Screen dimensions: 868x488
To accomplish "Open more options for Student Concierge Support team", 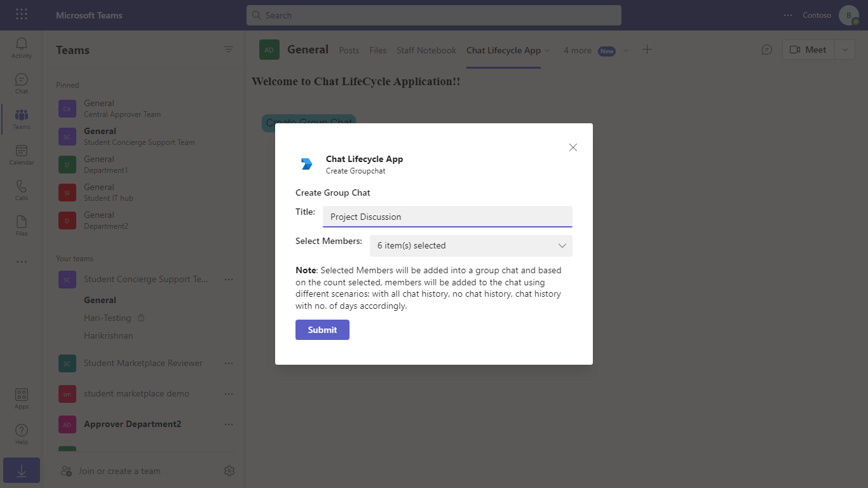I will 229,279.
